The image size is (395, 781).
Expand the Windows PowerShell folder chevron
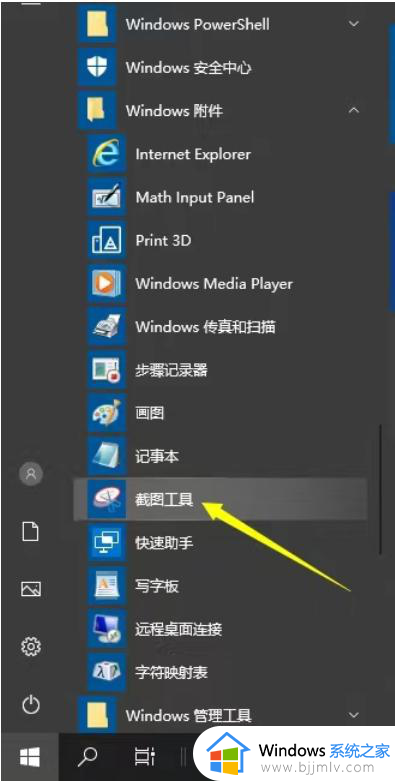[354, 24]
